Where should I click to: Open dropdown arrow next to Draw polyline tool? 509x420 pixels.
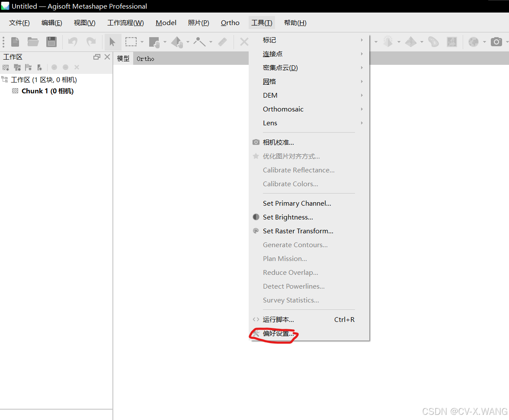pos(211,42)
